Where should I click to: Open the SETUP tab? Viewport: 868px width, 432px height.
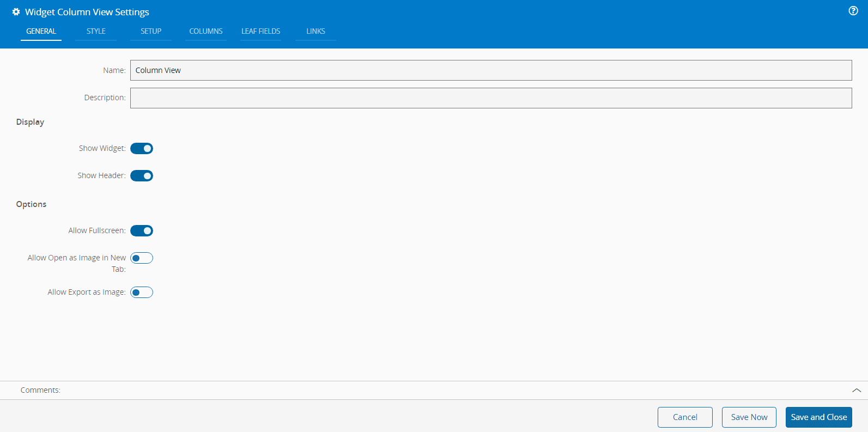pyautogui.click(x=151, y=31)
